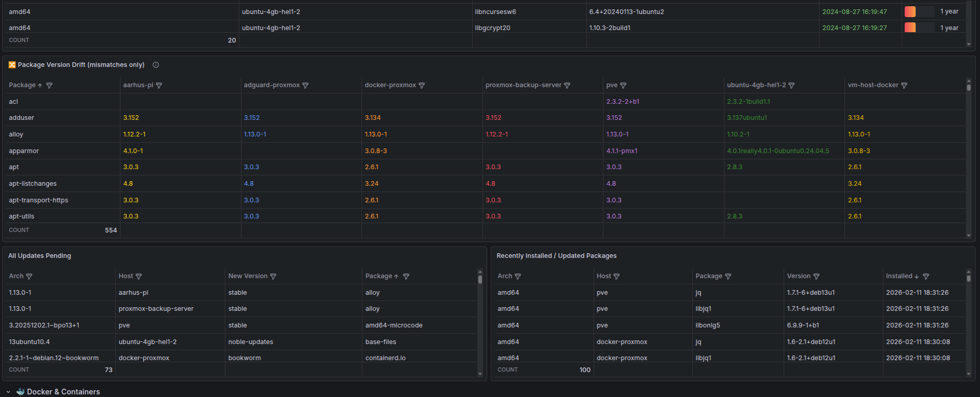Click the 73 count in All Updates Pending

[109, 370]
